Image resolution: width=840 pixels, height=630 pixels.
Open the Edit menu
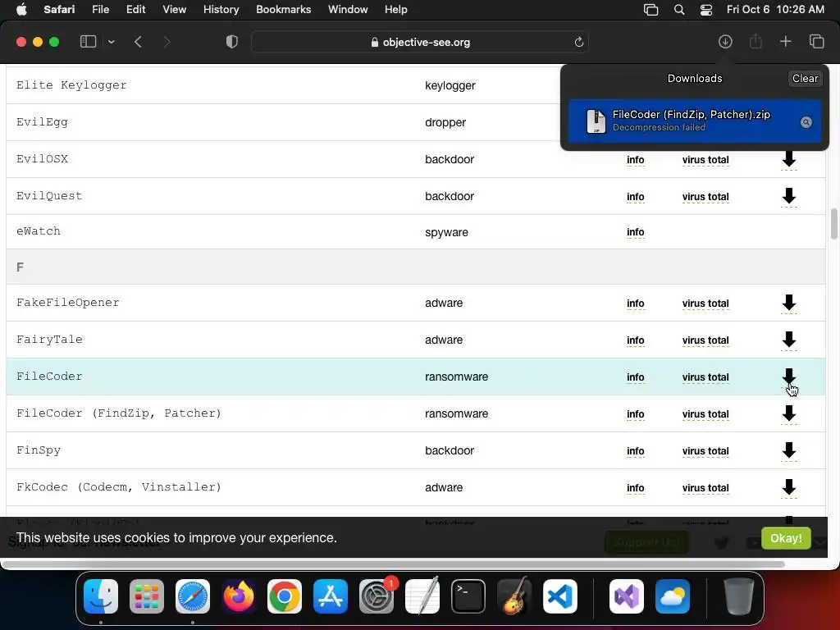135,10
